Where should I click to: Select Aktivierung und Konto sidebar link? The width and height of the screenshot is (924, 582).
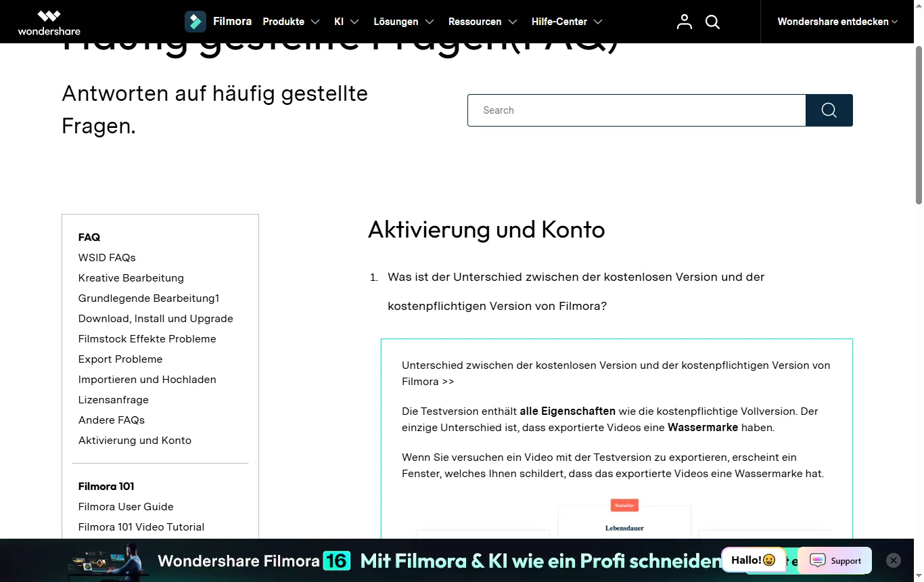tap(135, 441)
